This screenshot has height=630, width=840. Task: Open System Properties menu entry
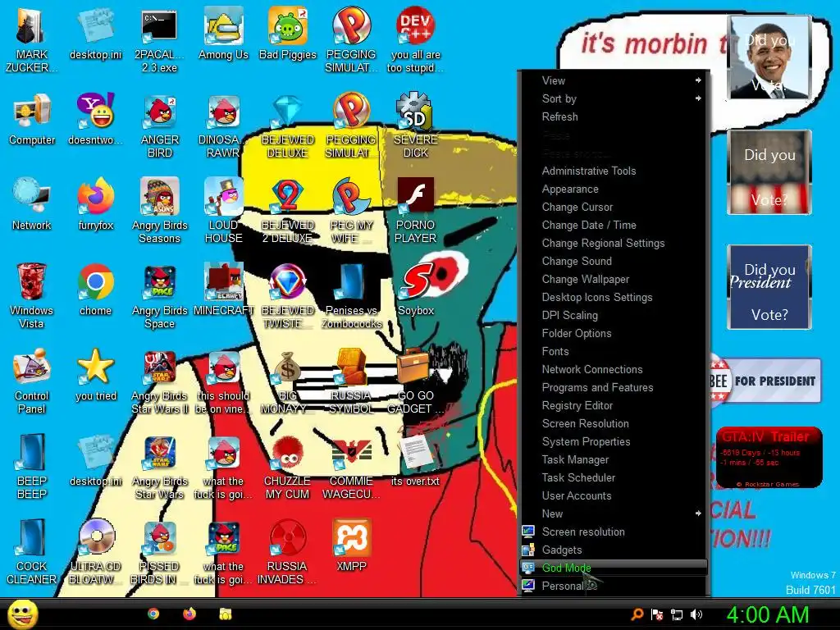pos(614,441)
